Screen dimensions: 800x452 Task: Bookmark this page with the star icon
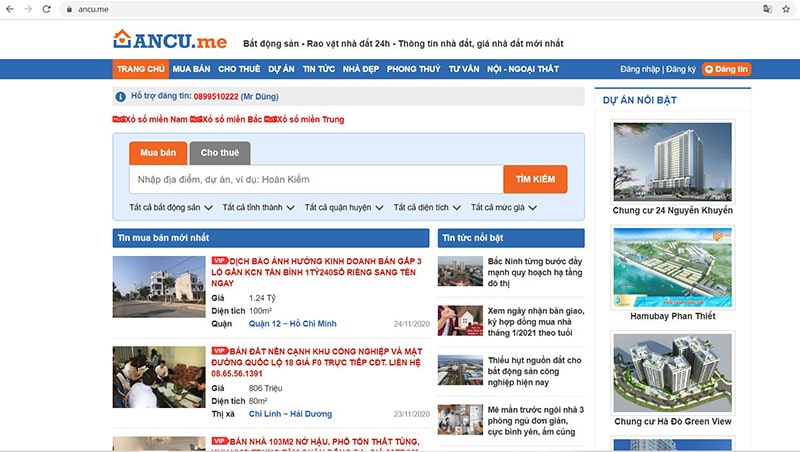tap(786, 9)
